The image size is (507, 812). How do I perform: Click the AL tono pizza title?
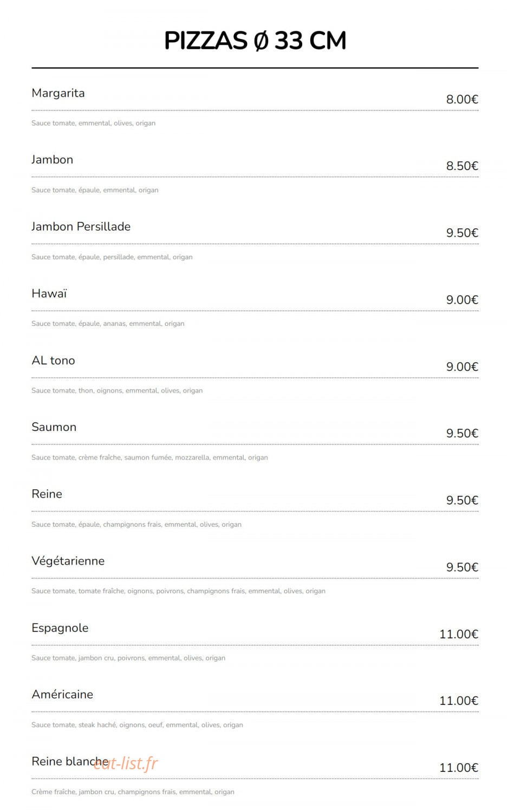(x=53, y=361)
